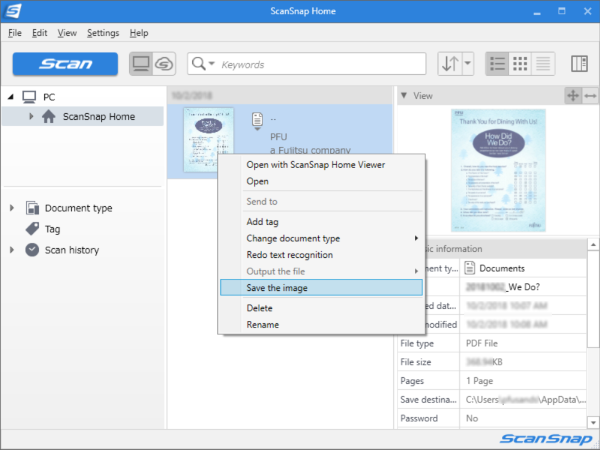
Task: Select the Tag item
Action: click(x=52, y=229)
